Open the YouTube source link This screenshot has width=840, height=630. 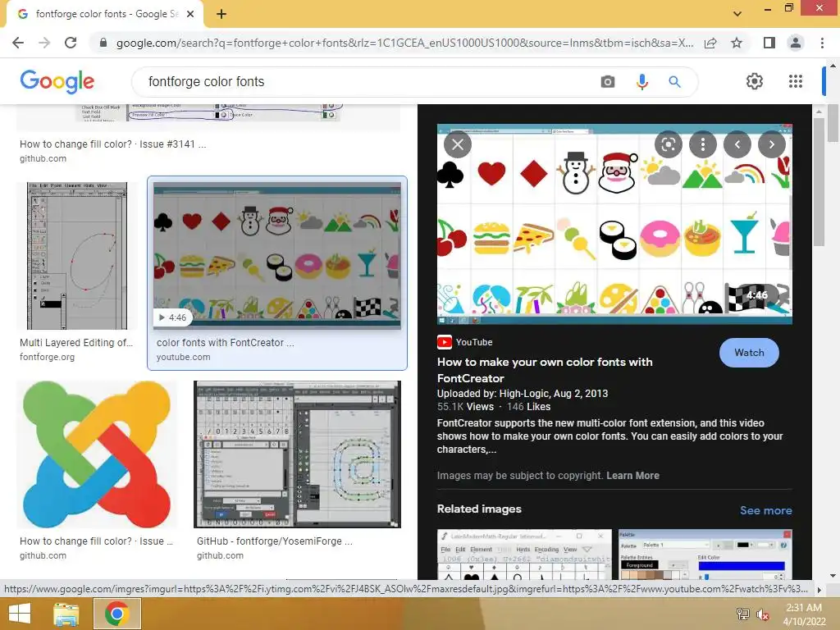(465, 342)
